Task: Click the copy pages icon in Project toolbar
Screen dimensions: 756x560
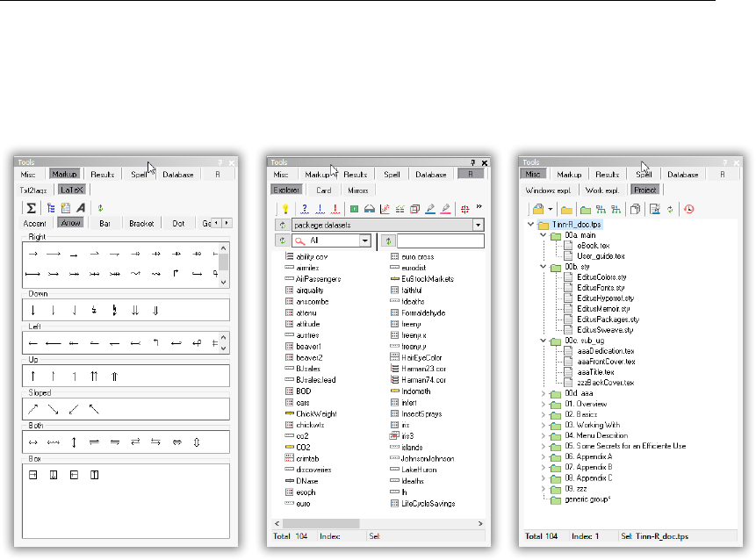Action: coord(635,210)
